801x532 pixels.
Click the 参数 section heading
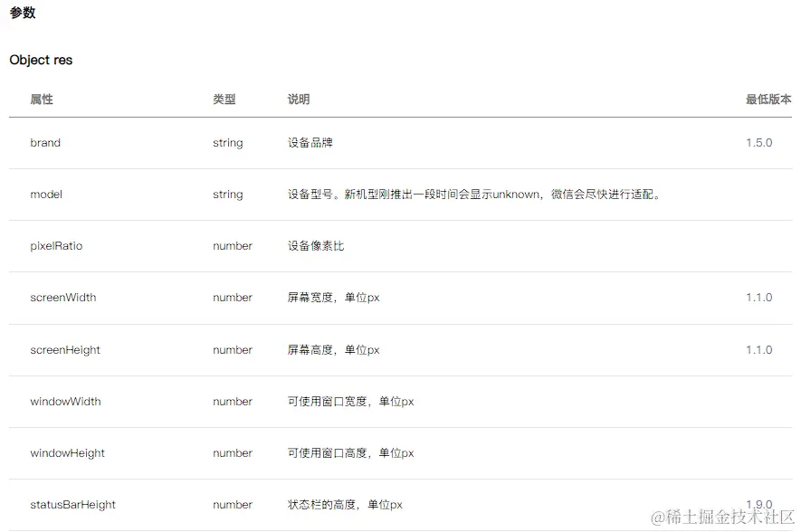[x=22, y=14]
